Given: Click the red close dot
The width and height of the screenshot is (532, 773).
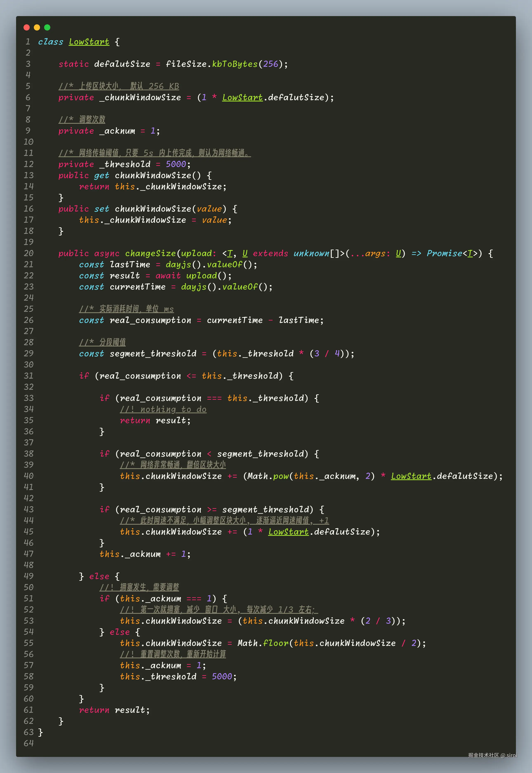Looking at the screenshot, I should coord(27,27).
